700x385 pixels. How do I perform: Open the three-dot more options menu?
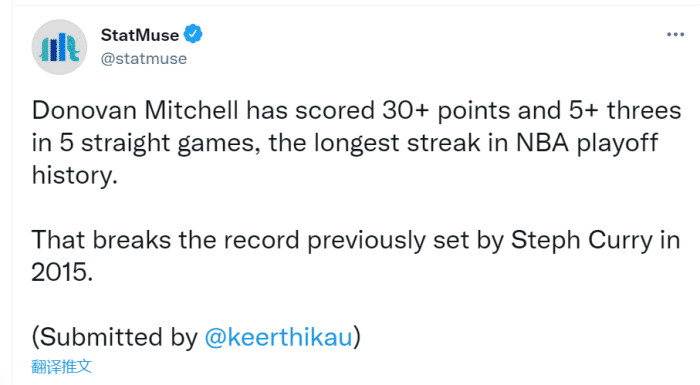pyautogui.click(x=675, y=34)
